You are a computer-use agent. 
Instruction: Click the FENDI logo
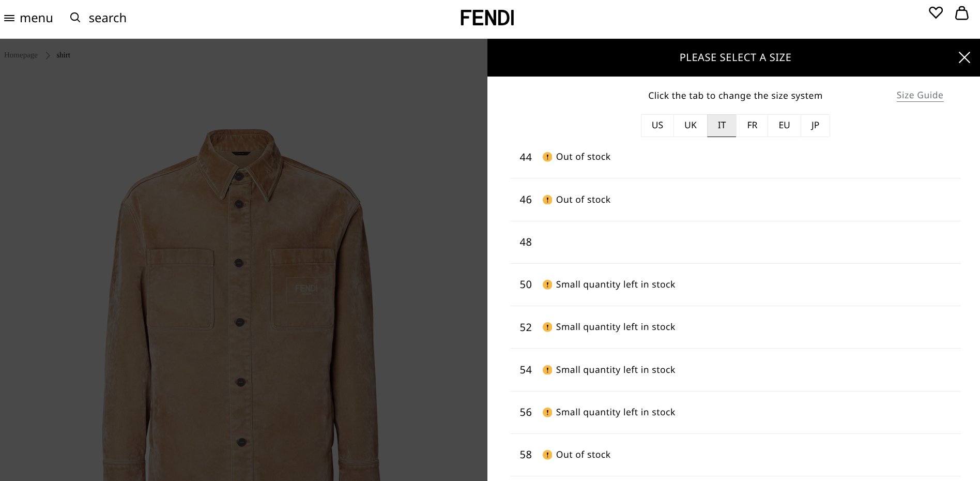(487, 18)
